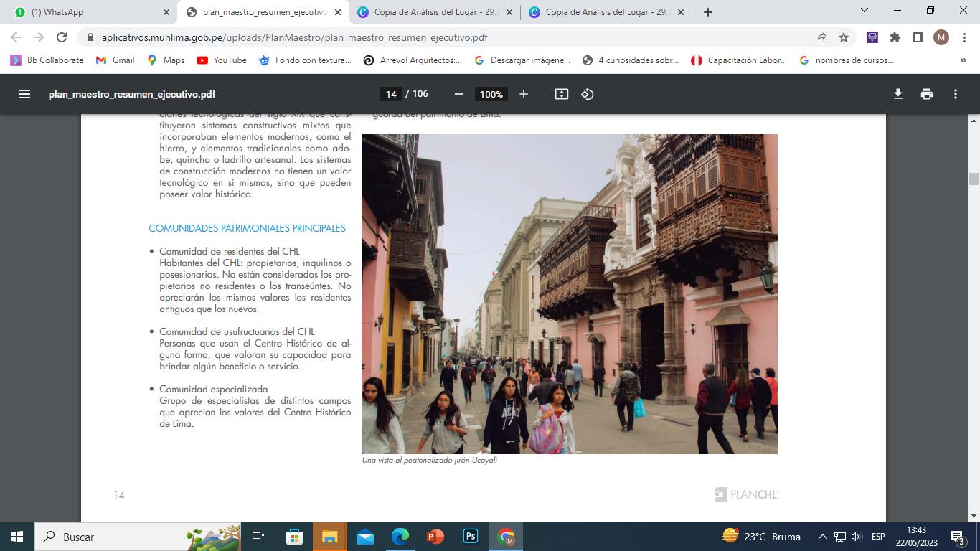Open Photoshop from taskbar
The image size is (980, 551).
(x=471, y=537)
